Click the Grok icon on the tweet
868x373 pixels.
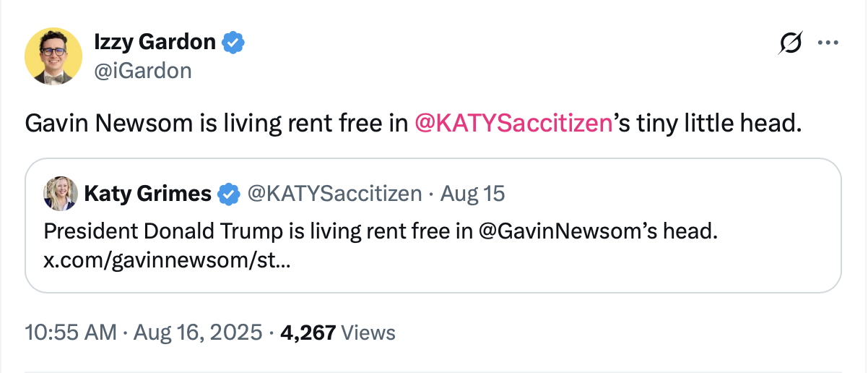click(789, 43)
